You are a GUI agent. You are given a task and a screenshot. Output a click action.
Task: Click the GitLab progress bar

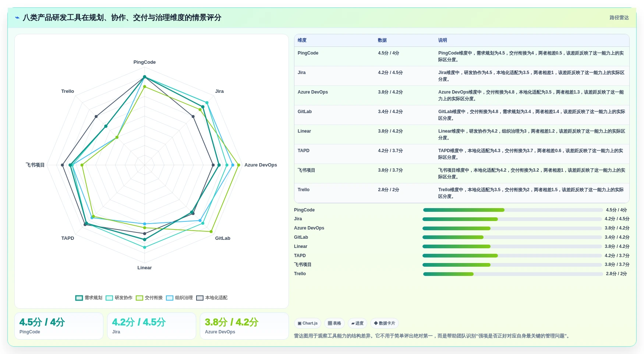(x=512, y=237)
